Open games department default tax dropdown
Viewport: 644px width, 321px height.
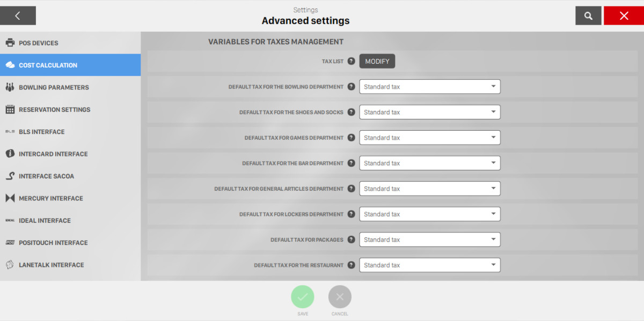[x=429, y=138]
